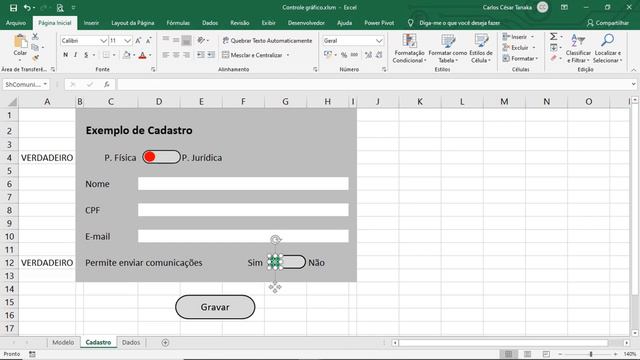The width and height of the screenshot is (640, 360).
Task: Expand the Excluir cells dropdown
Action: tap(533, 48)
